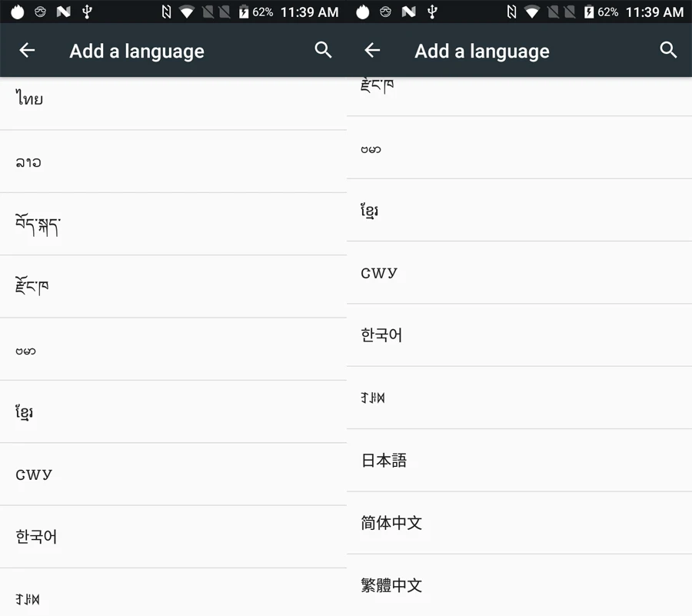Tap USB icon in right status bar
Viewport: 692px width, 616px height.
pos(432,12)
